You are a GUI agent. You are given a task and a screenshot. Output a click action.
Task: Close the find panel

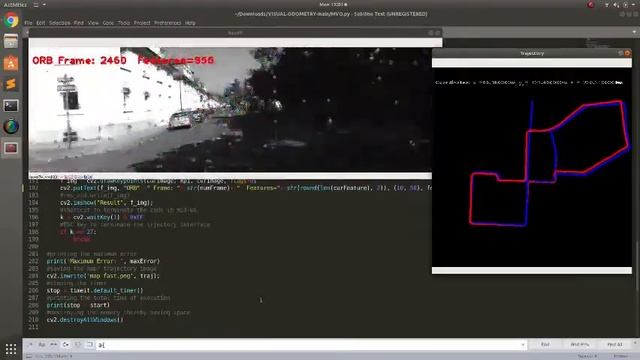(635, 342)
